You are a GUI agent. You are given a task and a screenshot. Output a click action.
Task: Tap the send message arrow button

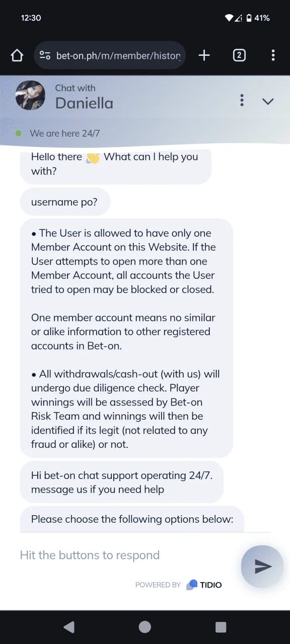tap(262, 567)
